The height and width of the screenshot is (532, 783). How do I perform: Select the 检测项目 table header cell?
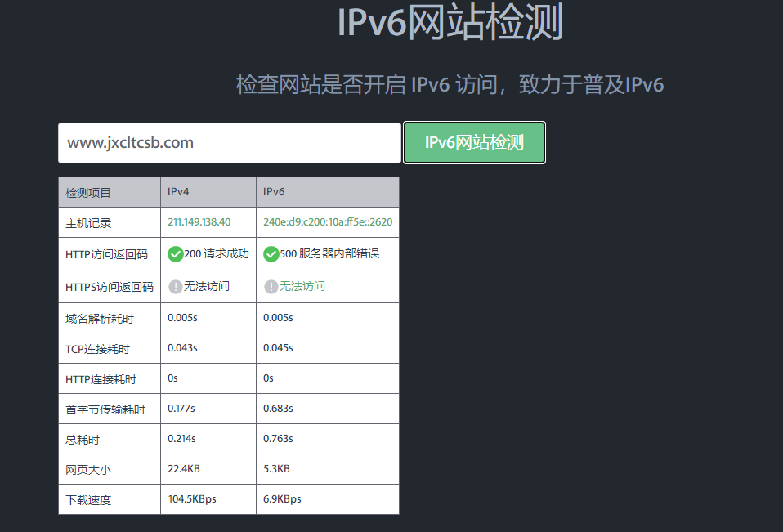[88, 193]
